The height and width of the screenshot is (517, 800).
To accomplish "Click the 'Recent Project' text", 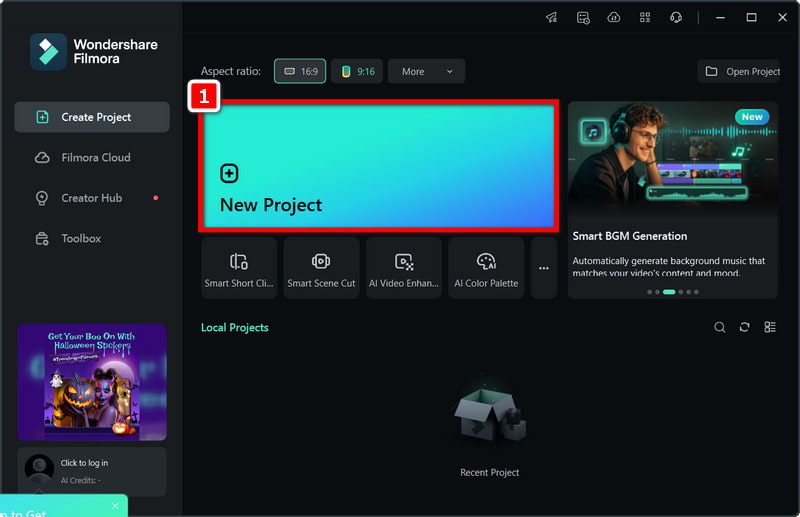I will tap(490, 473).
